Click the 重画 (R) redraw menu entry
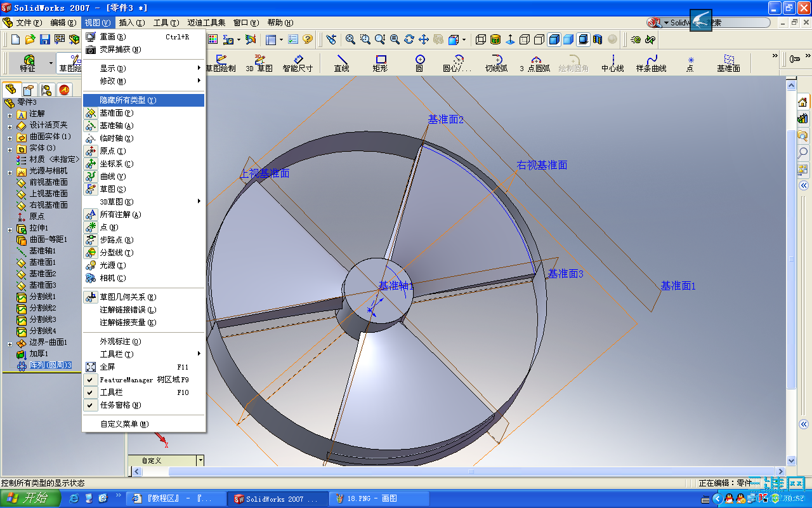 (143, 37)
